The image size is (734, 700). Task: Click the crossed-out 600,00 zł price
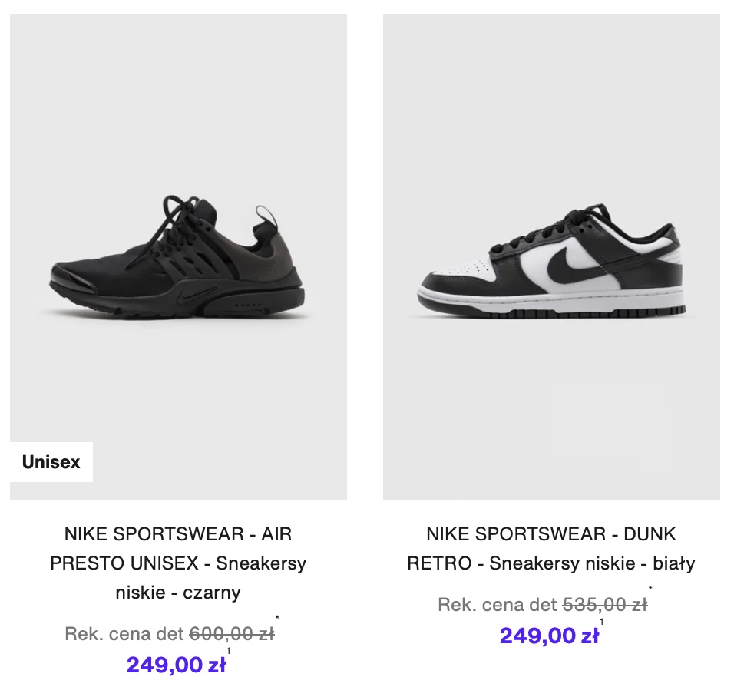(x=231, y=634)
